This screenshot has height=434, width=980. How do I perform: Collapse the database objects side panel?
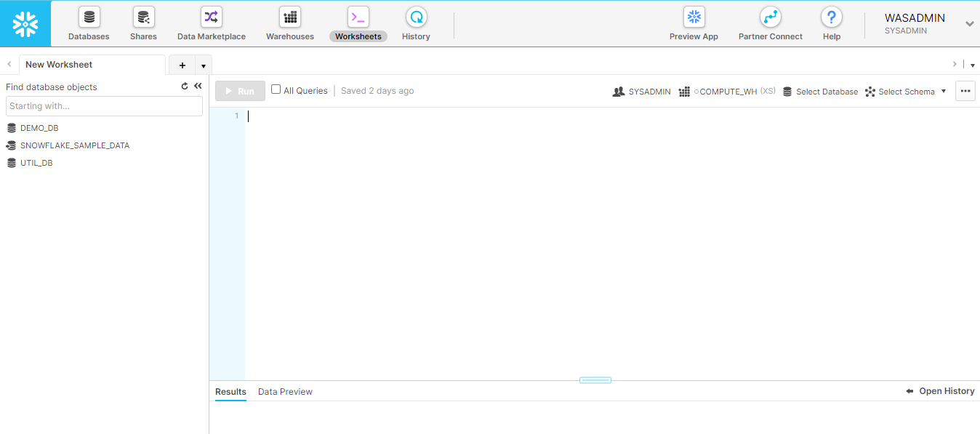tap(198, 87)
